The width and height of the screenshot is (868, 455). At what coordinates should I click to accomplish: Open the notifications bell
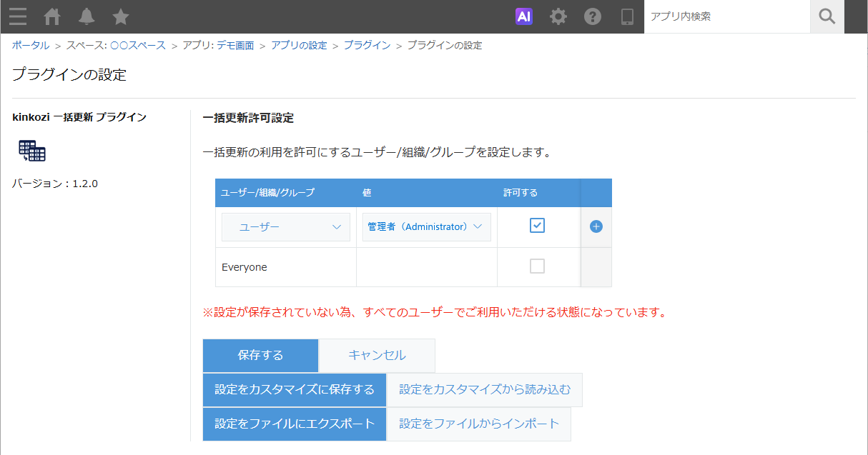(86, 16)
